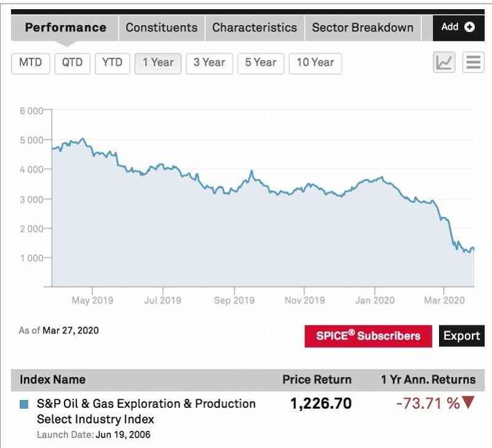Open the Constituents tab
Viewport: 492px width, 448px height.
162,28
